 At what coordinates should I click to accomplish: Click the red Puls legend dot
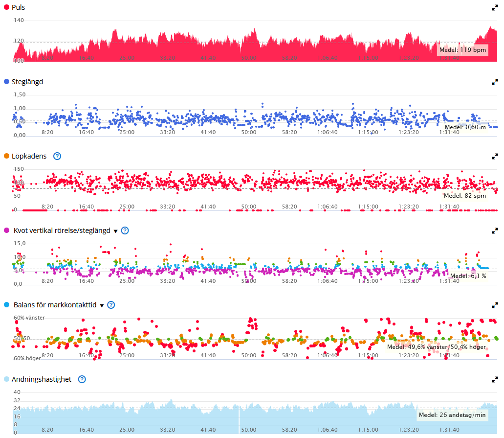tap(6, 7)
